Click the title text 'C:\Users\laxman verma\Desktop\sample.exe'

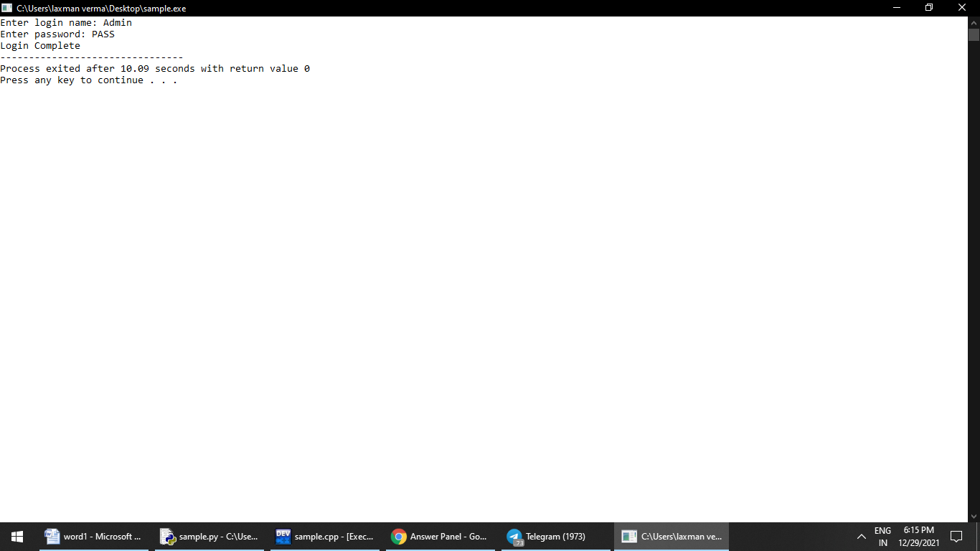pyautogui.click(x=101, y=8)
